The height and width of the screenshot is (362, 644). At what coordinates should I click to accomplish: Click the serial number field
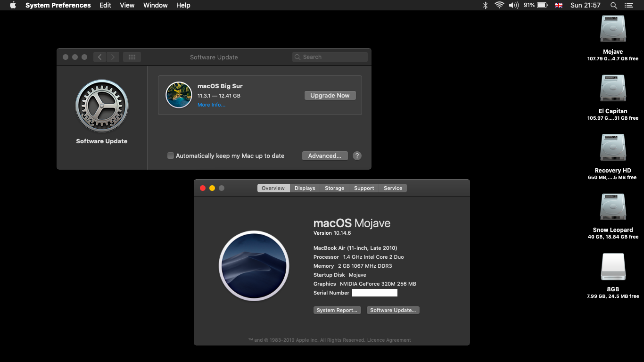coord(375,293)
